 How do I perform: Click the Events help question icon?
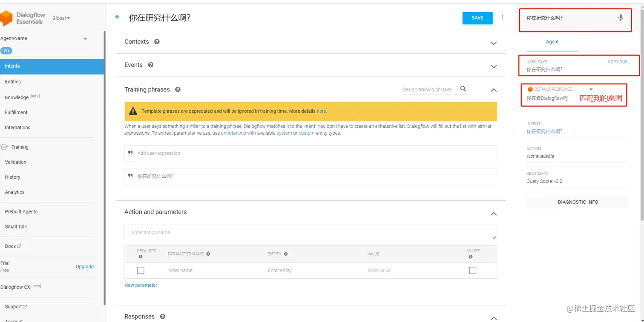[x=150, y=65]
